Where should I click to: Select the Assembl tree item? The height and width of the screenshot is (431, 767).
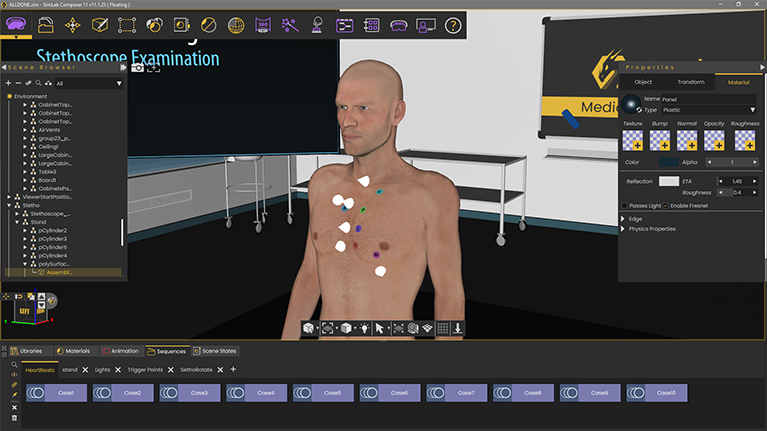[x=59, y=272]
